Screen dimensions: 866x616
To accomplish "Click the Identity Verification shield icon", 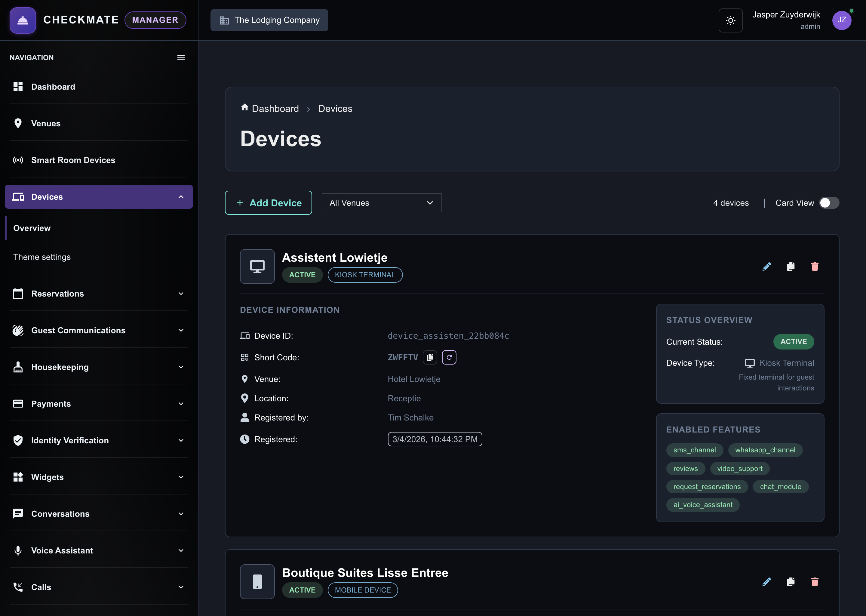I will [x=18, y=440].
